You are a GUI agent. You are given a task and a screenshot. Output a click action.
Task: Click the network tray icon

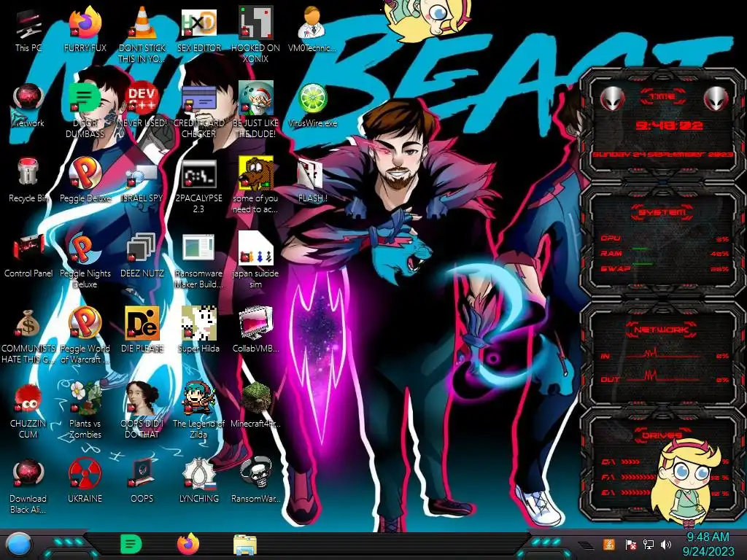tap(648, 544)
